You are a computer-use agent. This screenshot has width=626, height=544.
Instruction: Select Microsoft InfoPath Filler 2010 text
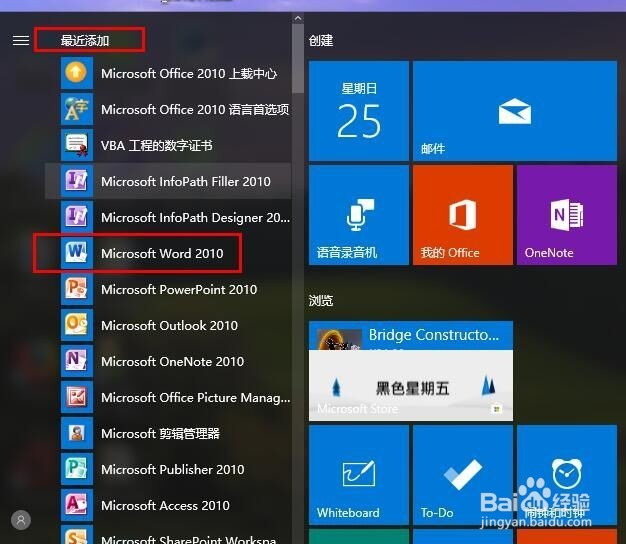point(186,182)
